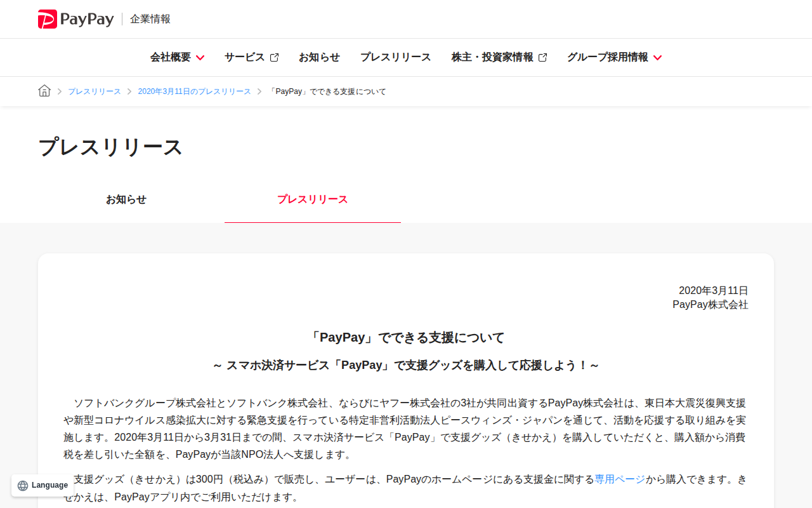Open the サービス external link
The width and height of the screenshot is (812, 508).
pyautogui.click(x=251, y=57)
